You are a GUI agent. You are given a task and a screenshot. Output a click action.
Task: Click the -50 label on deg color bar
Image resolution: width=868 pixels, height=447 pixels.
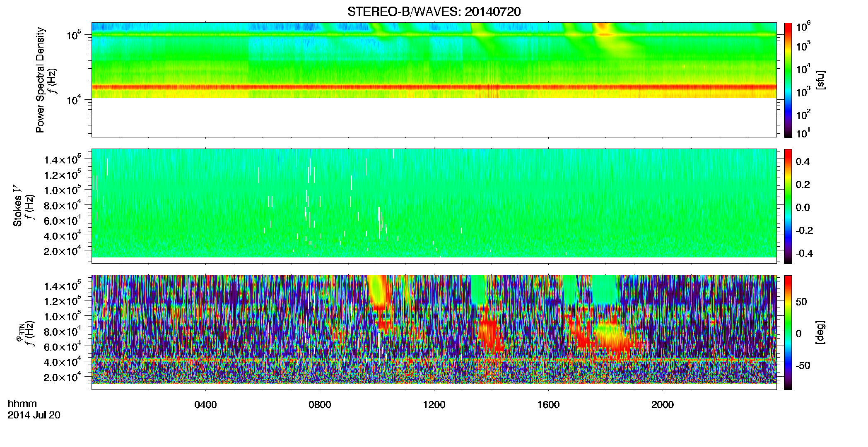click(803, 365)
